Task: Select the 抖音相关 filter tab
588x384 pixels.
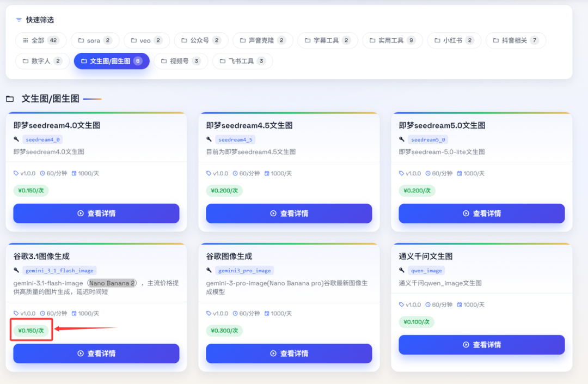Action: (516, 40)
